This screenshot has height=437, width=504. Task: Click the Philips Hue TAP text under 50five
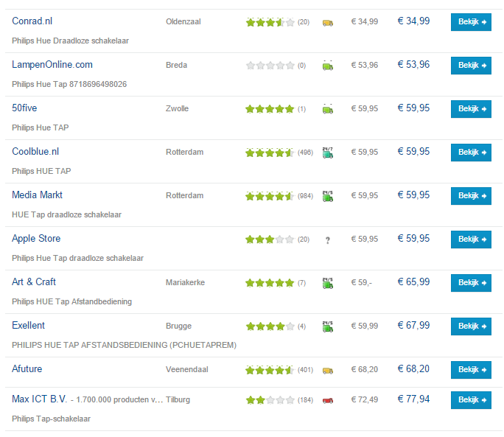[x=41, y=127]
